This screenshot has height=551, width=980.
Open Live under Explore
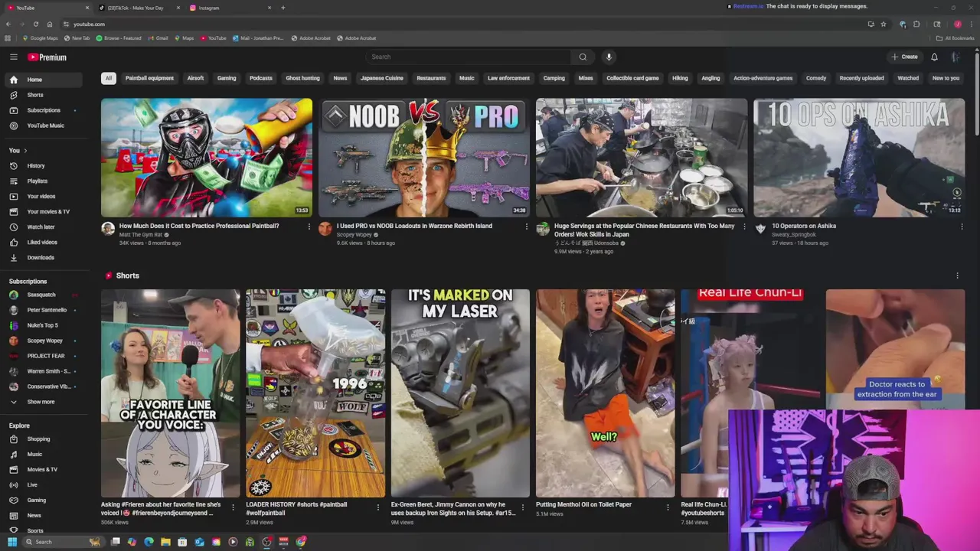44,484
